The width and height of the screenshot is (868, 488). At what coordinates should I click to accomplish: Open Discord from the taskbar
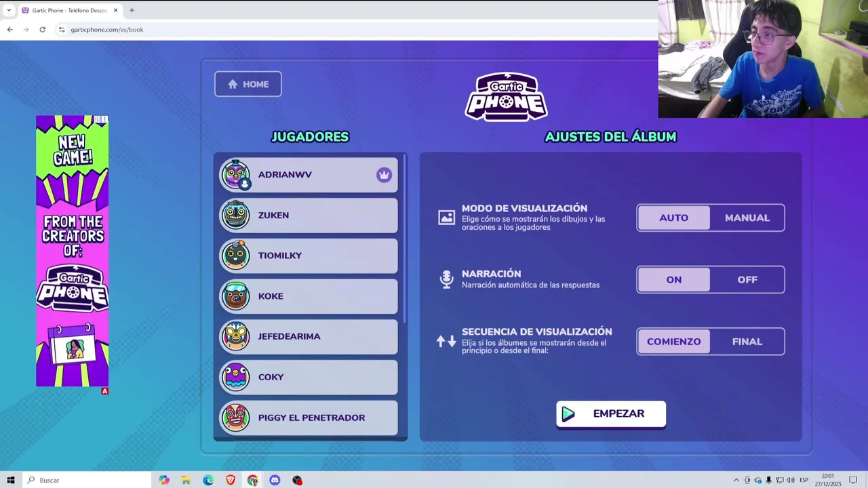click(275, 480)
